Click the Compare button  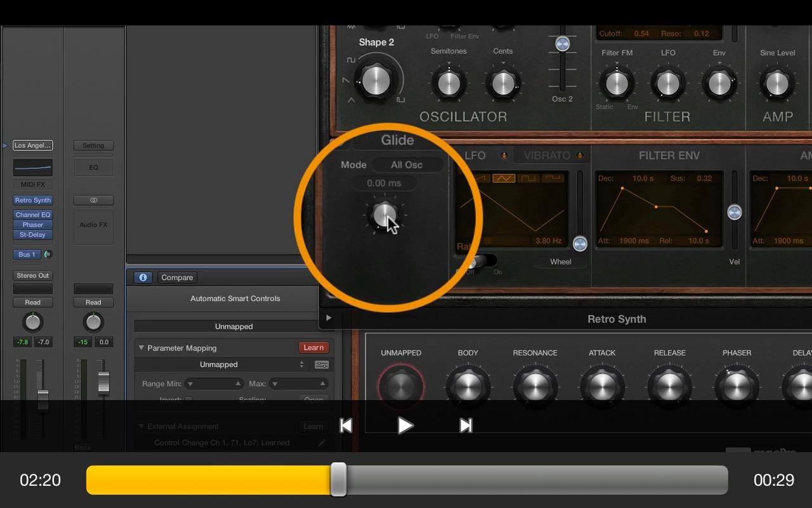pos(177,277)
